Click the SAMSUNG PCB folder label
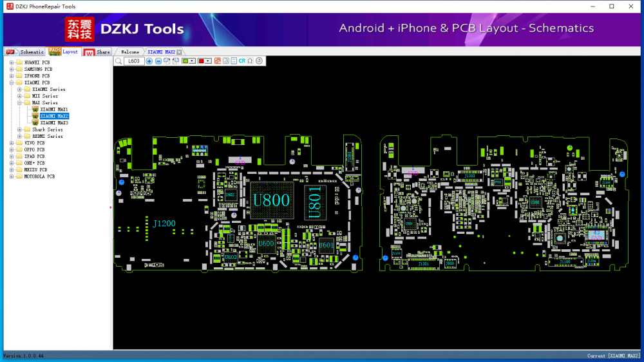The image size is (644, 362). tap(38, 69)
